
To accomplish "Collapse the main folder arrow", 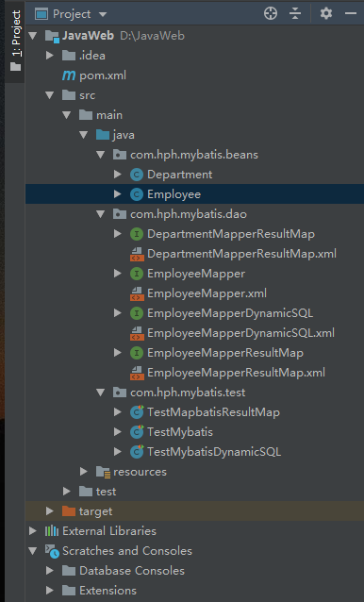I will point(67,115).
